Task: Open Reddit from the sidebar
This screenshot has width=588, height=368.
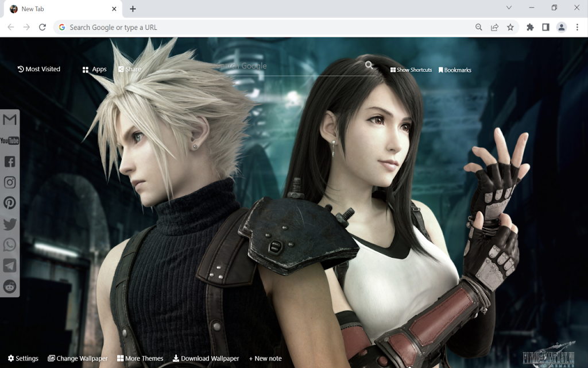Action: pos(10,286)
